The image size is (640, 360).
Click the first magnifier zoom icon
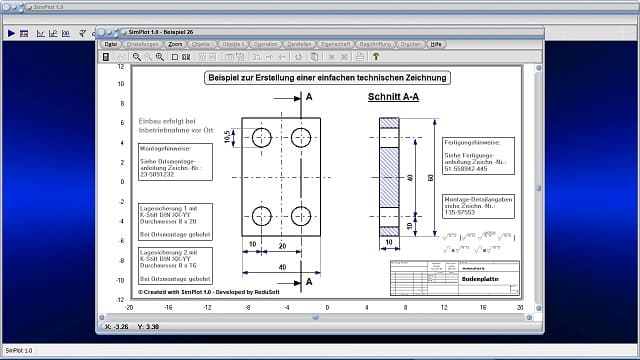point(137,57)
